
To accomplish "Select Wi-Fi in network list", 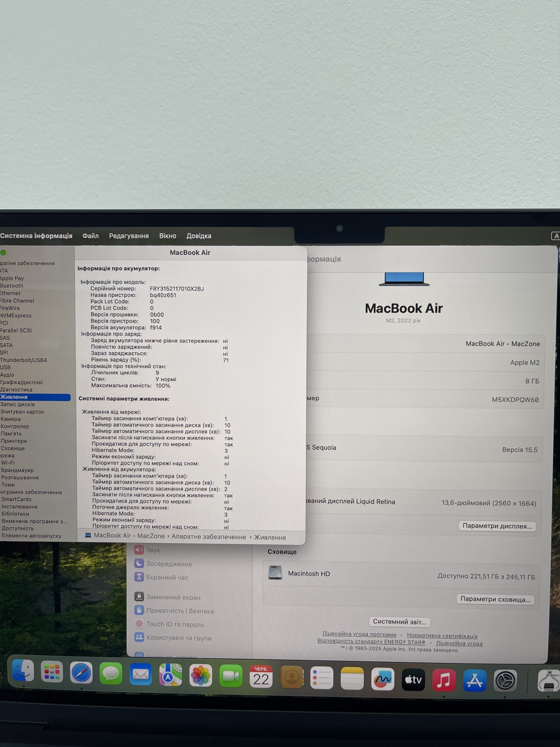I will point(8,463).
